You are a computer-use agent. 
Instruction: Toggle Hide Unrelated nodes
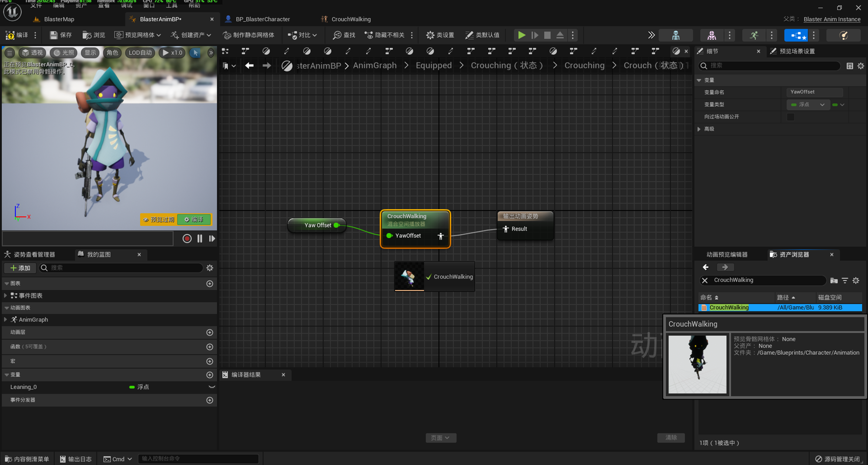pyautogui.click(x=385, y=35)
